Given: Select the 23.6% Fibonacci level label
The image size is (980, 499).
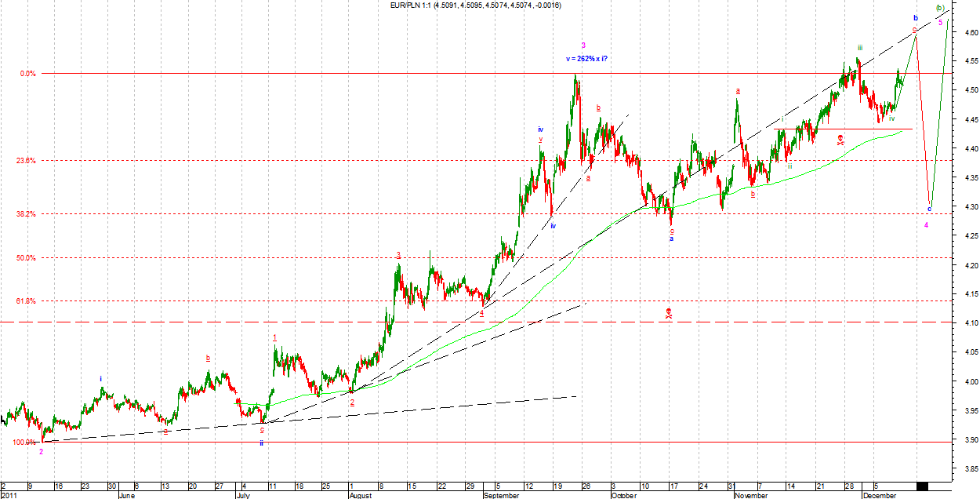Looking at the screenshot, I should 27,161.
